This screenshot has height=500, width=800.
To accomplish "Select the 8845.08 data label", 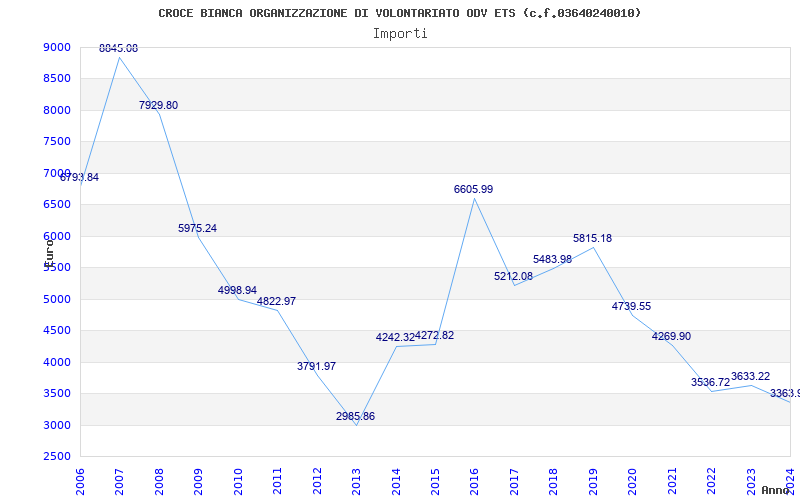I will [118, 48].
